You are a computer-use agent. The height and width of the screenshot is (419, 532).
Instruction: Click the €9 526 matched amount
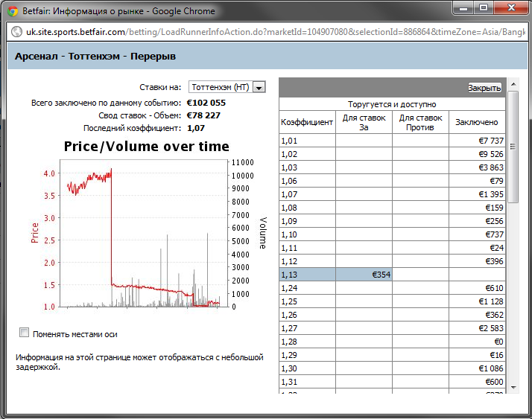[491, 154]
